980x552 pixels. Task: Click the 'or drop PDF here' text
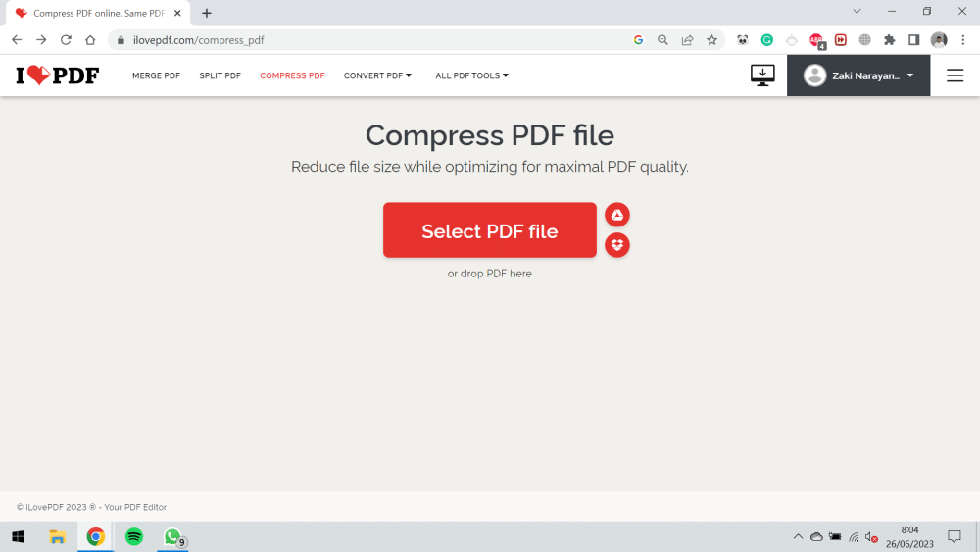point(490,274)
